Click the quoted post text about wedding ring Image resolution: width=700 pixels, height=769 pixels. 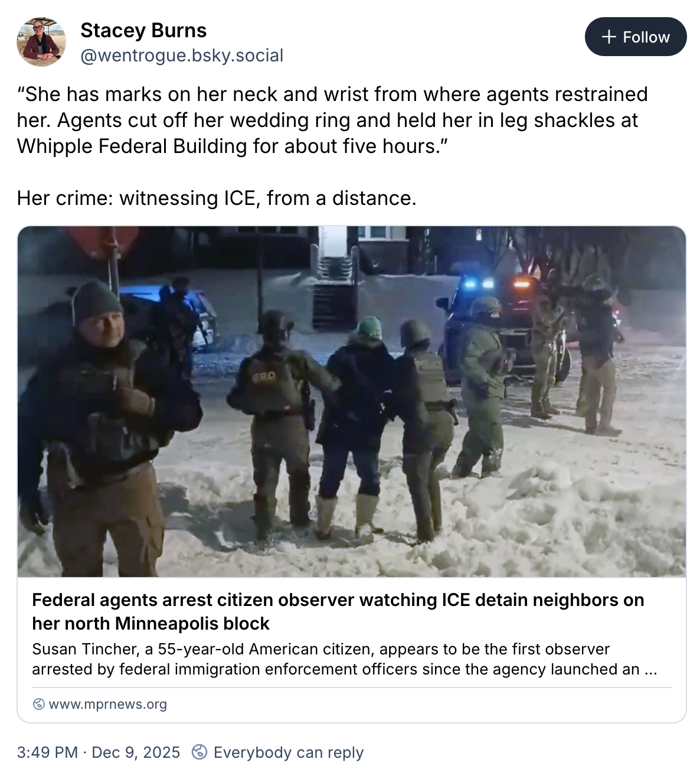(x=332, y=120)
